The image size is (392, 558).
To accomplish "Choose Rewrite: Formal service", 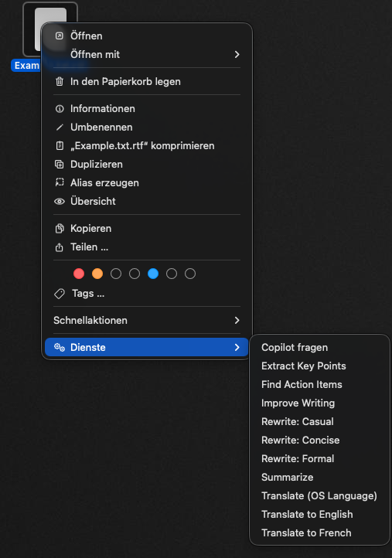I will [319, 458].
